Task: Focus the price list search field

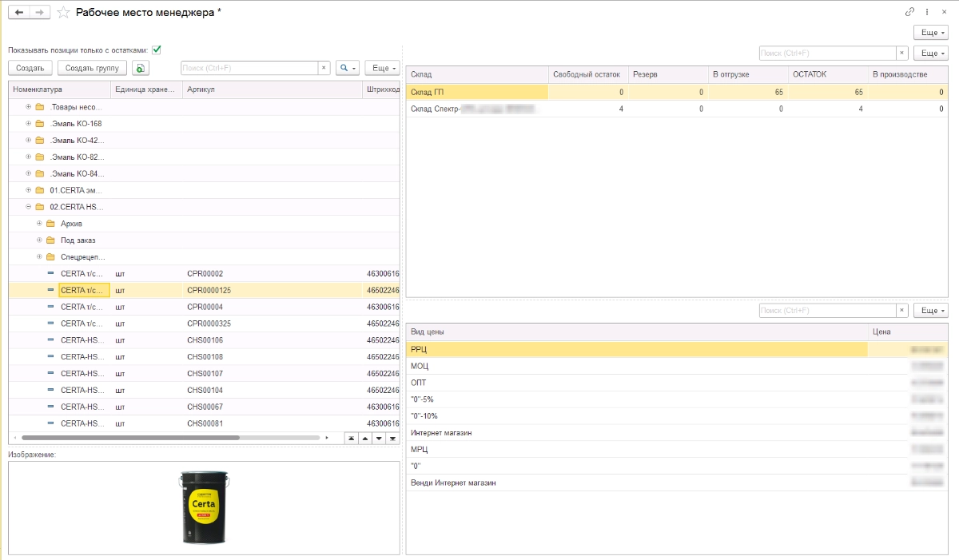Action: point(827,310)
